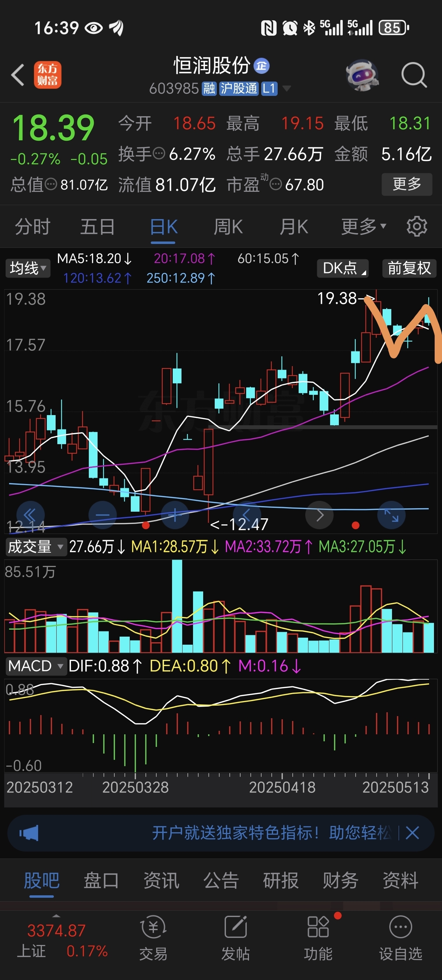Image resolution: width=442 pixels, height=980 pixels.
Task: Tap megaphone announcement icon
Action: pos(29,833)
